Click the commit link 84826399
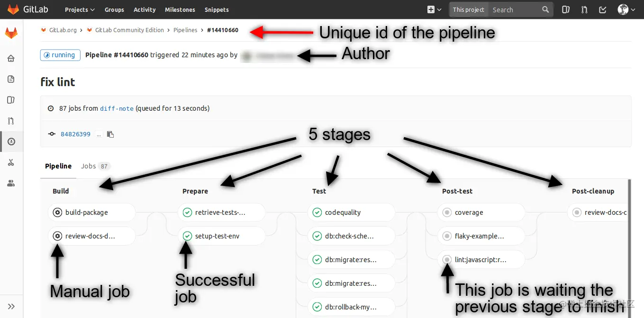Image resolution: width=644 pixels, height=318 pixels. (x=75, y=134)
